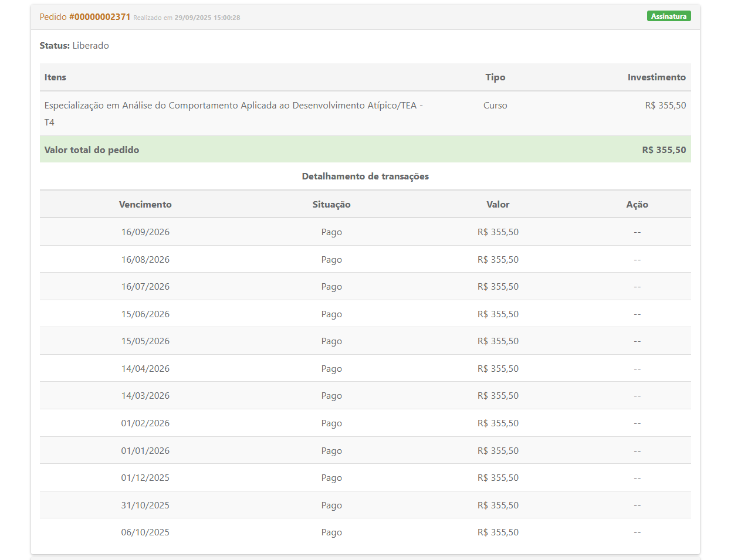This screenshot has height=560, width=731.
Task: Select the 01/12/2025 due date
Action: click(x=145, y=478)
